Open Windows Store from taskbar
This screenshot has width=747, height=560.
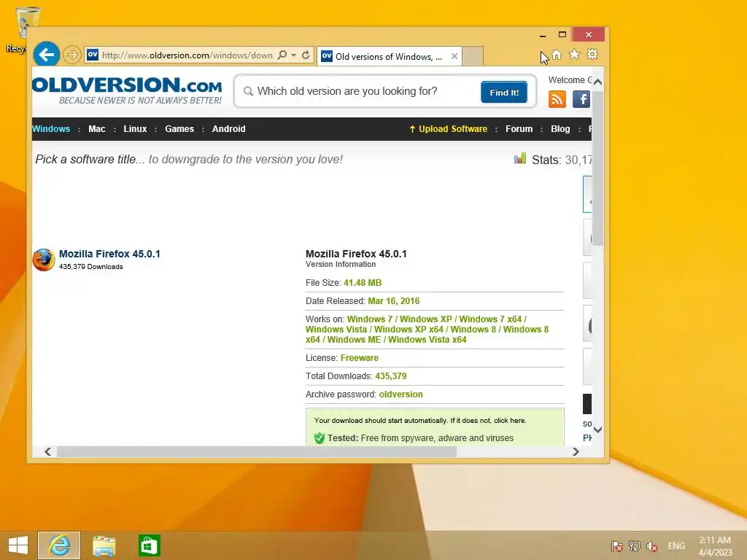tap(149, 545)
